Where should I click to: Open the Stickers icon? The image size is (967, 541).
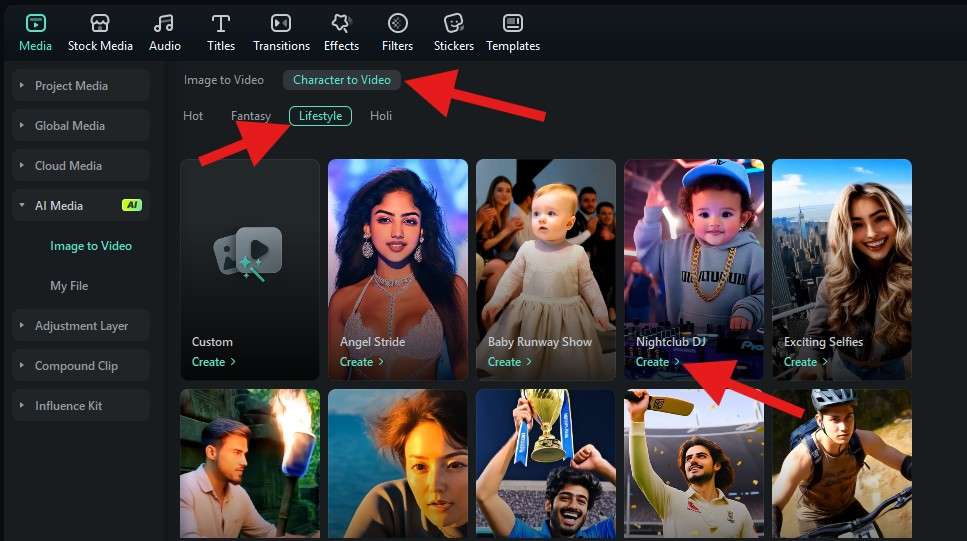[x=453, y=23]
